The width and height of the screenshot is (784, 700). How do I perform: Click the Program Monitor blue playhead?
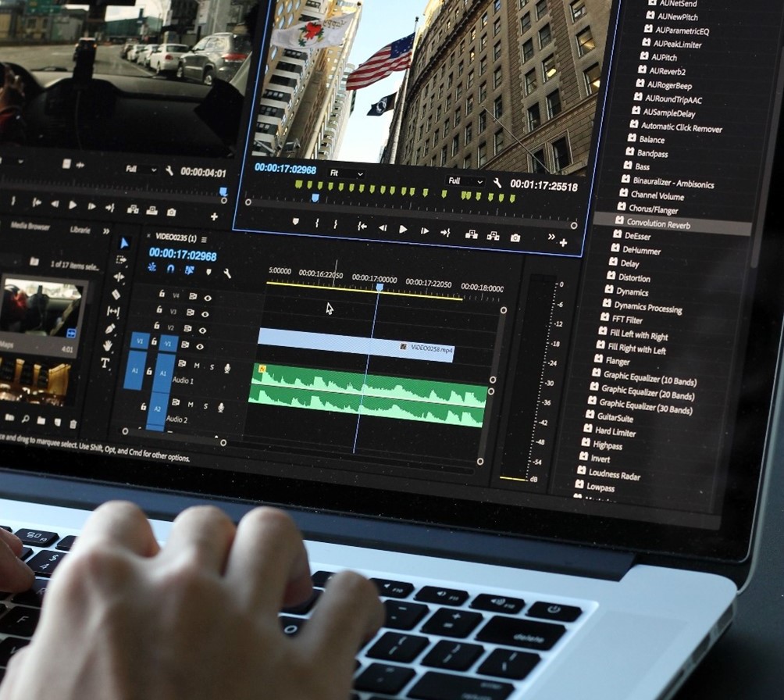[315, 198]
